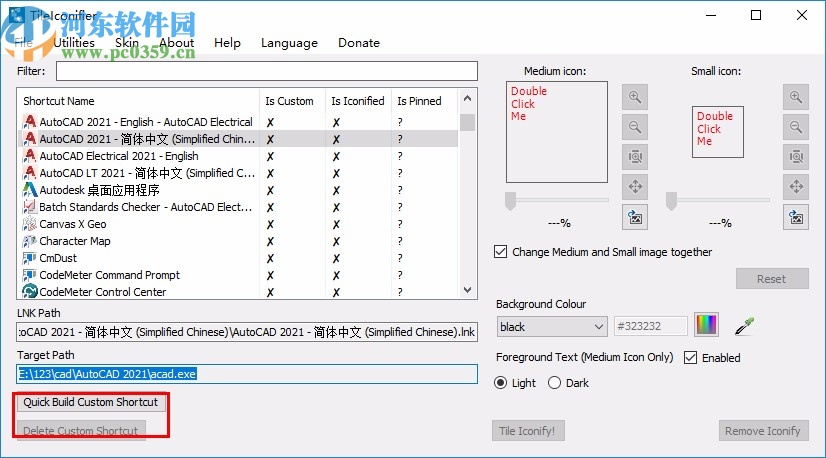Click the Character Map row icon
This screenshot has width=826, height=458.
pos(30,241)
